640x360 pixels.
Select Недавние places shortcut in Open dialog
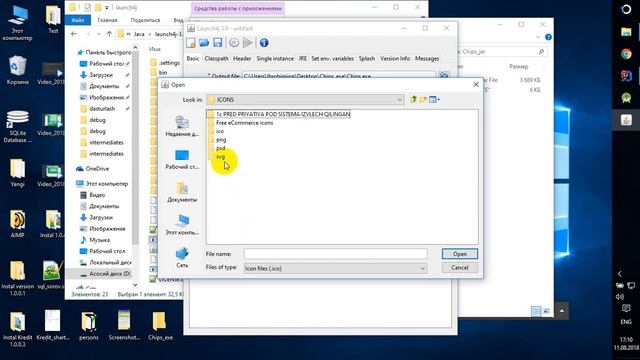click(x=182, y=126)
